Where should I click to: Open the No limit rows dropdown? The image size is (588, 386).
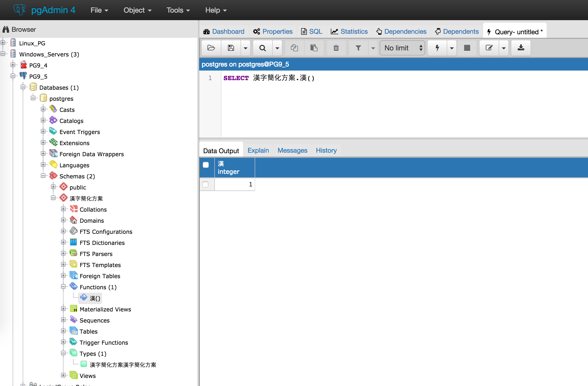pos(402,48)
